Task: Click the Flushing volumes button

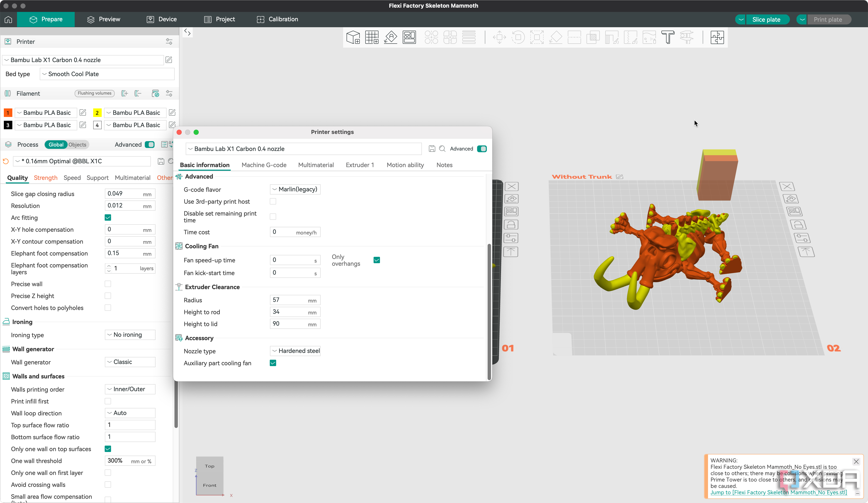Action: click(94, 93)
